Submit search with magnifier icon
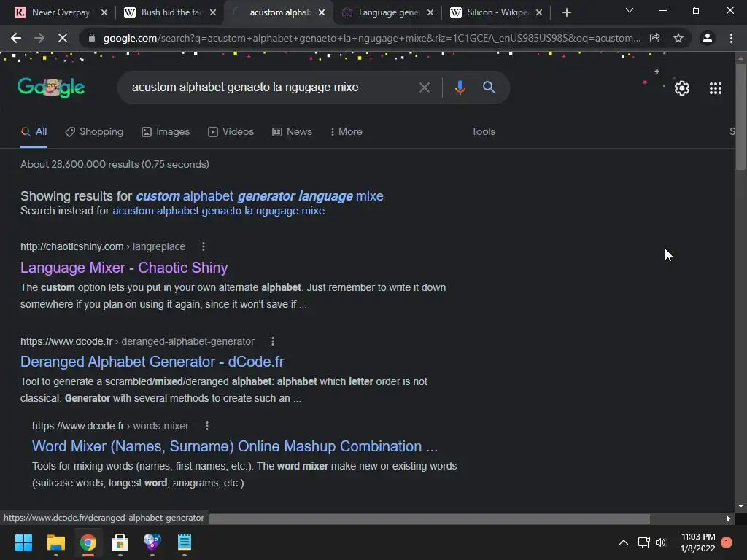This screenshot has height=560, width=747. pos(489,87)
